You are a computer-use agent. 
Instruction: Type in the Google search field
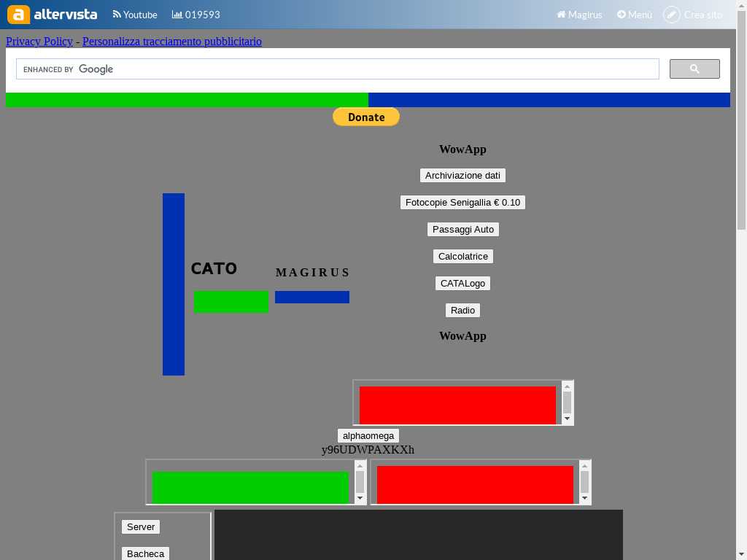[x=337, y=69]
